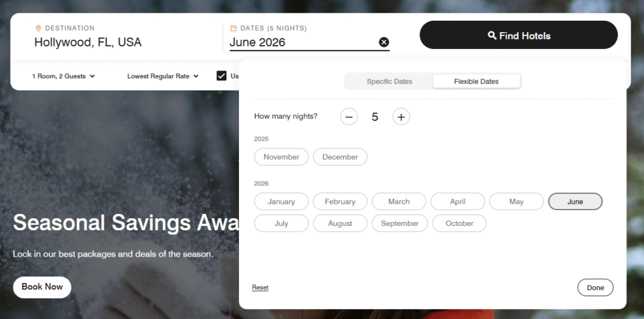
Task: Click the destination pin icon
Action: click(38, 28)
